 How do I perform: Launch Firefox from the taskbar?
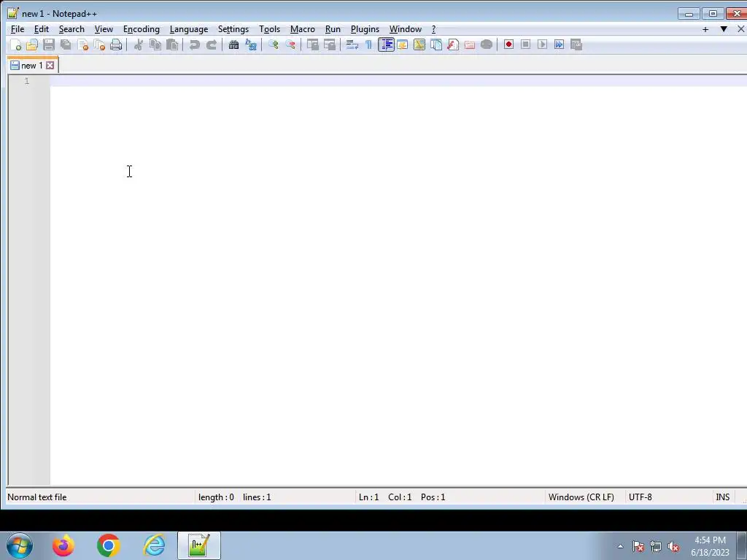click(x=63, y=545)
